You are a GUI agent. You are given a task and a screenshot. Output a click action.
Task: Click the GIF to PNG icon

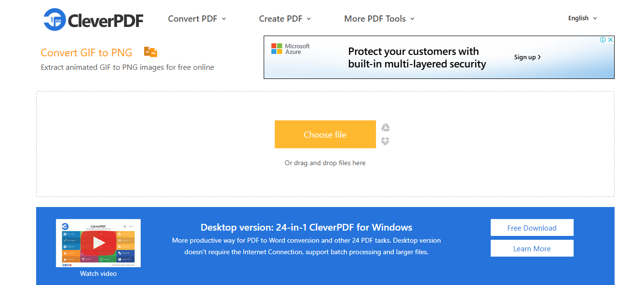(x=151, y=52)
